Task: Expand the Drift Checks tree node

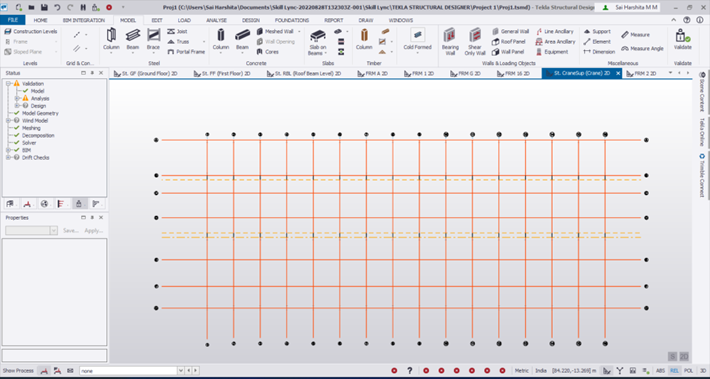Action: [8, 158]
